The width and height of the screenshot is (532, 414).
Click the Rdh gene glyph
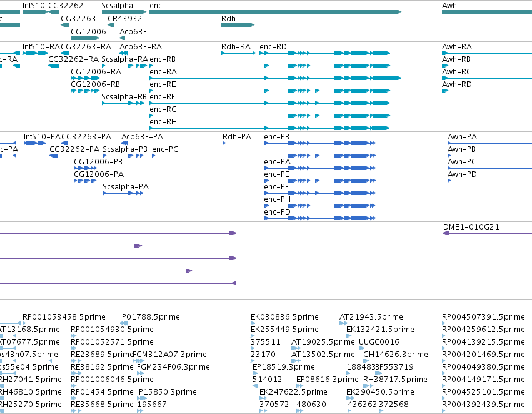click(x=238, y=25)
